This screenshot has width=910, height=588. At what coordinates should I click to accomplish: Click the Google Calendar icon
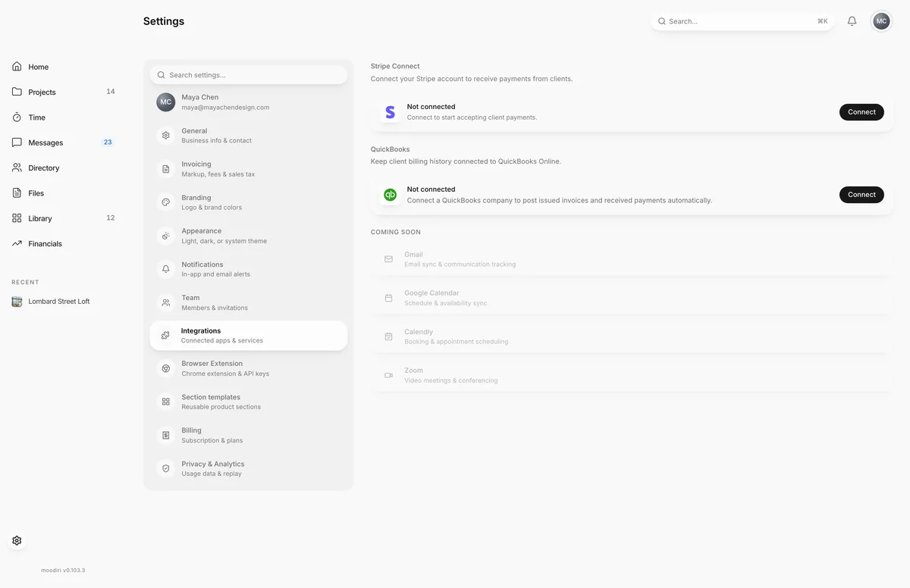[388, 298]
